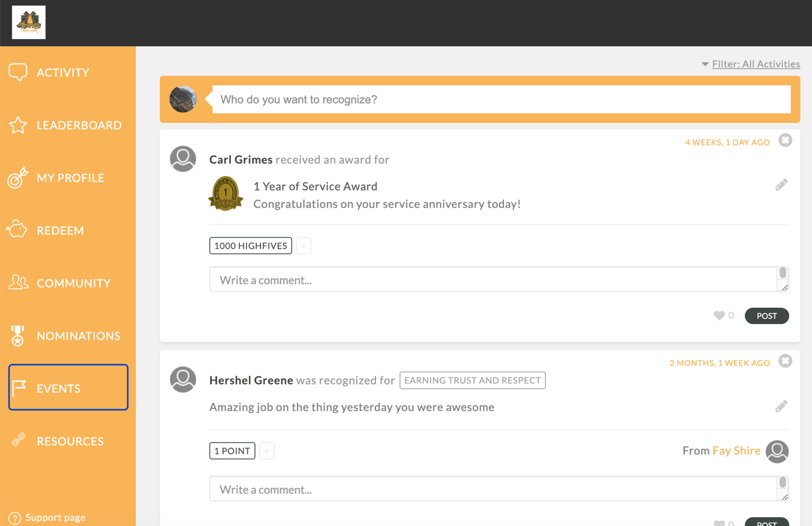The height and width of the screenshot is (526, 812).
Task: Go to the Community section
Action: (68, 283)
